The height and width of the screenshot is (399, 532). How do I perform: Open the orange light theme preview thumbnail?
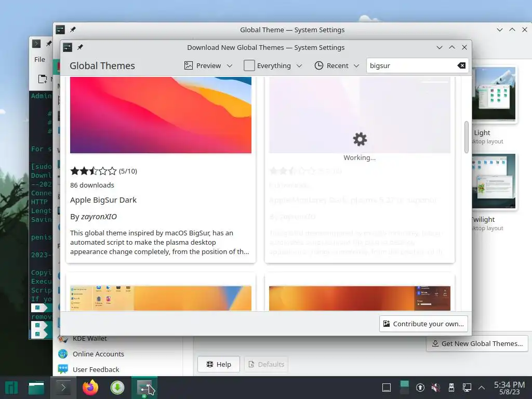pyautogui.click(x=161, y=298)
